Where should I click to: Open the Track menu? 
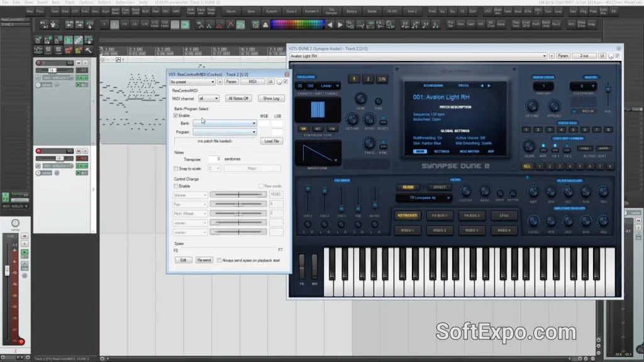[x=69, y=3]
